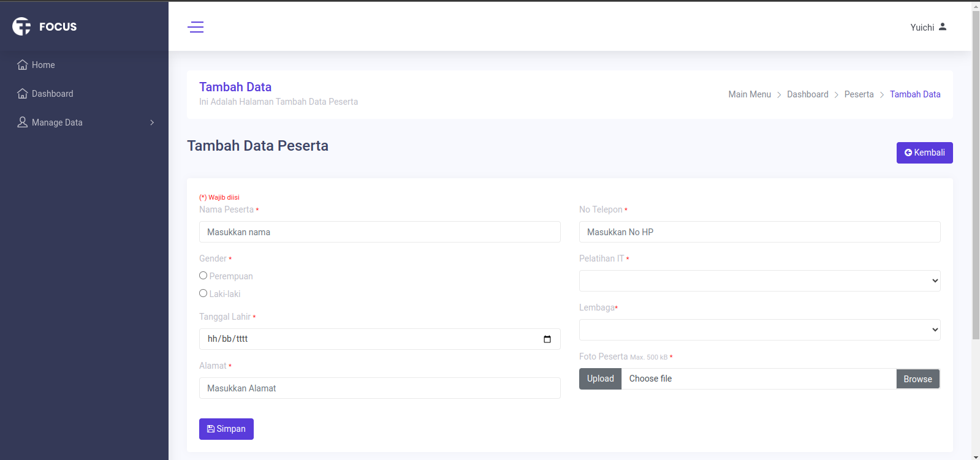Toggle the hamburger sidebar menu icon
980x460 pixels.
pyautogui.click(x=196, y=27)
